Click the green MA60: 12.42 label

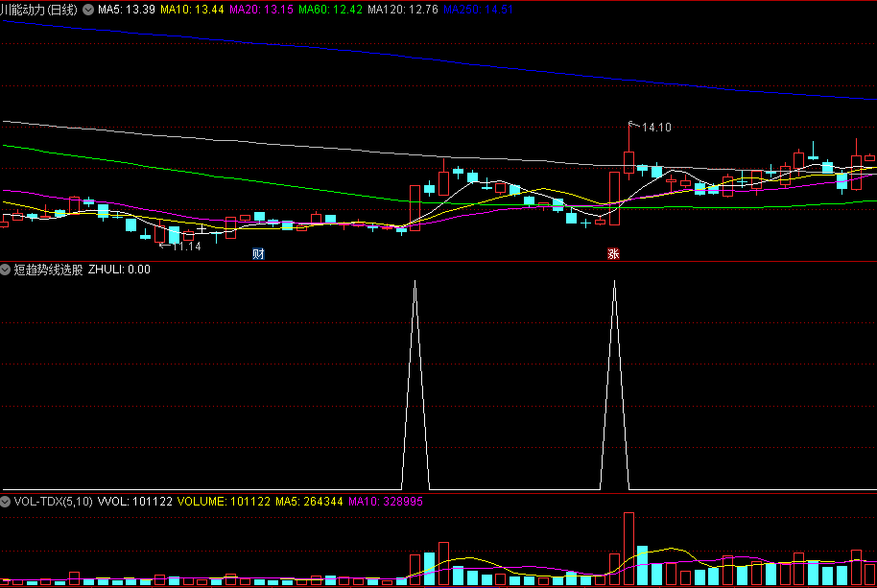(x=330, y=10)
